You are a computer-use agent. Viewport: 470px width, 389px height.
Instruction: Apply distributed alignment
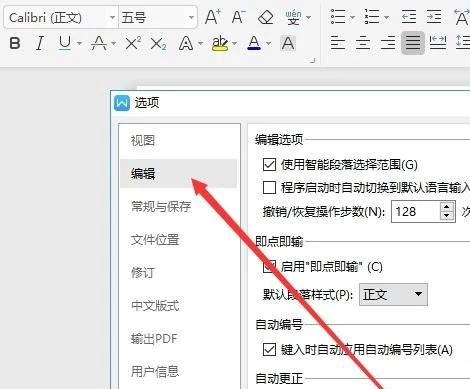click(x=438, y=43)
